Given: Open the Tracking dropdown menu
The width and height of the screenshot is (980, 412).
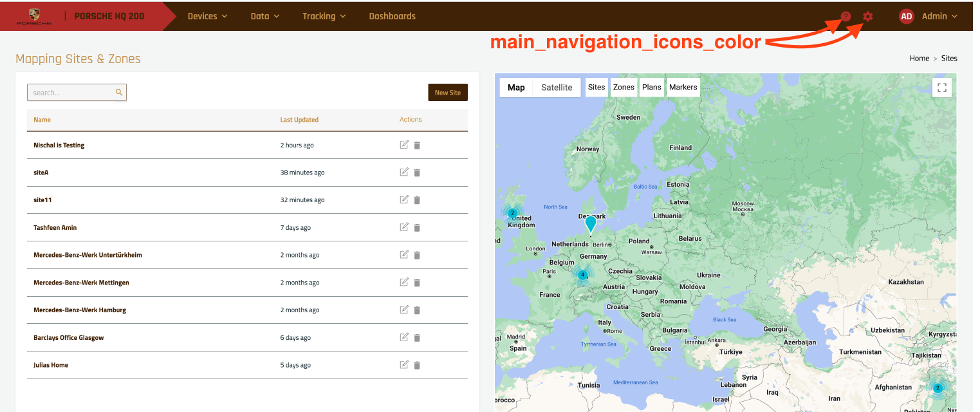Looking at the screenshot, I should click(x=324, y=16).
